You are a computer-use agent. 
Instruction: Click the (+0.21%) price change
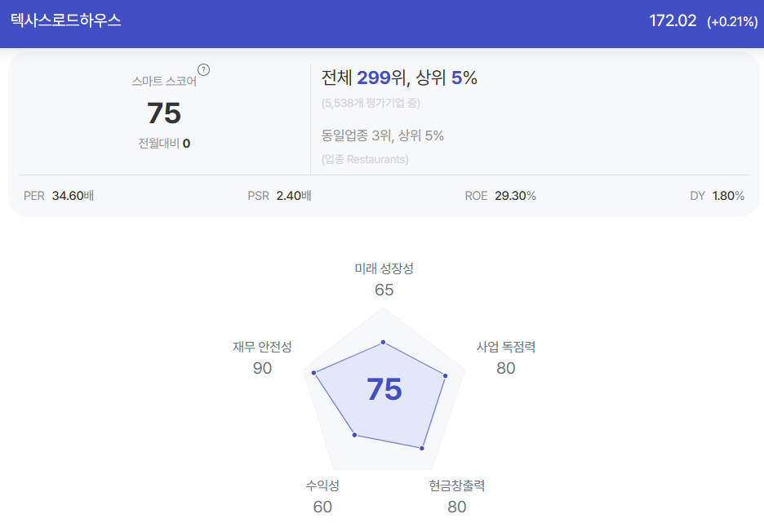click(732, 22)
